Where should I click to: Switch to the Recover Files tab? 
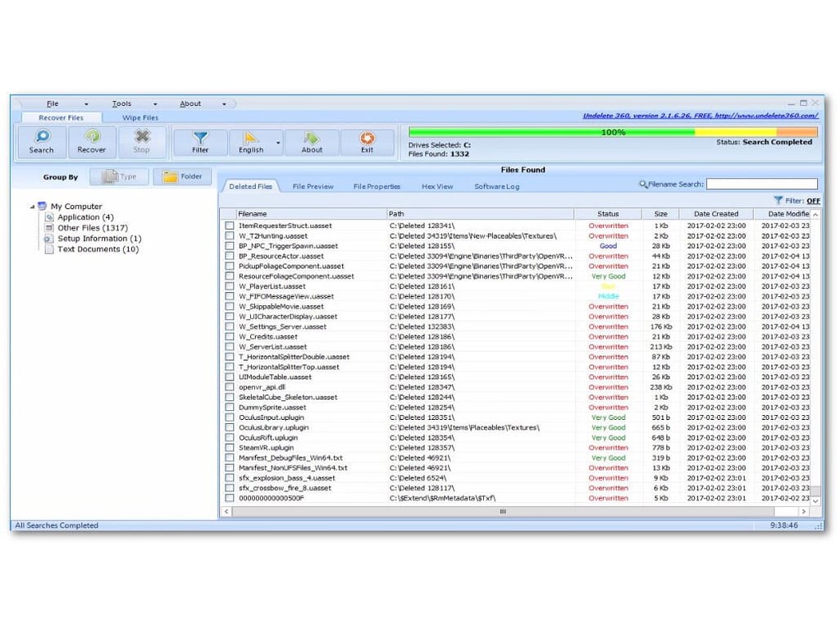[x=61, y=118]
